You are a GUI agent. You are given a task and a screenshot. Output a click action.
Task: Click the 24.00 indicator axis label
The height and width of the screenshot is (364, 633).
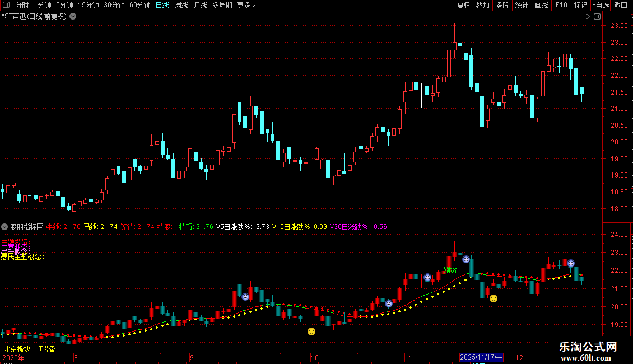click(x=619, y=235)
